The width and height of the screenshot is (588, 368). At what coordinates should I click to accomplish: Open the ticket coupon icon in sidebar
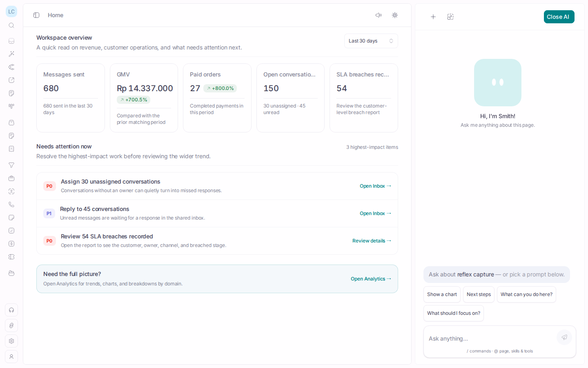pos(11,257)
